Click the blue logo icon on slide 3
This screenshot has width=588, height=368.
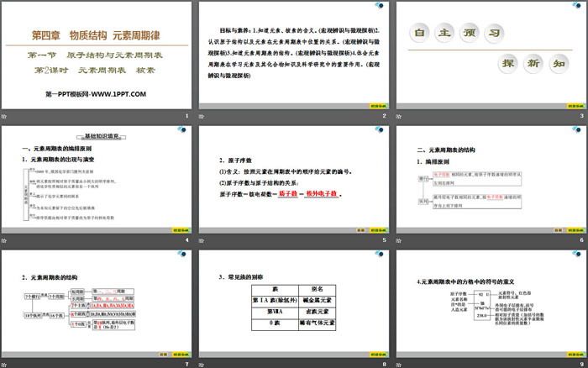click(x=577, y=5)
